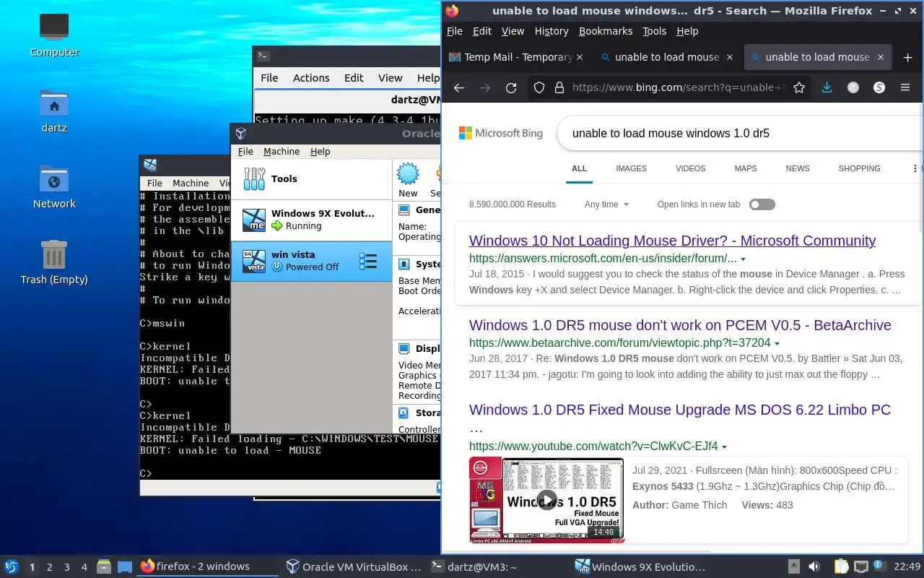Open Firefox Tools menu
Image resolution: width=924 pixels, height=578 pixels.
coord(654,31)
